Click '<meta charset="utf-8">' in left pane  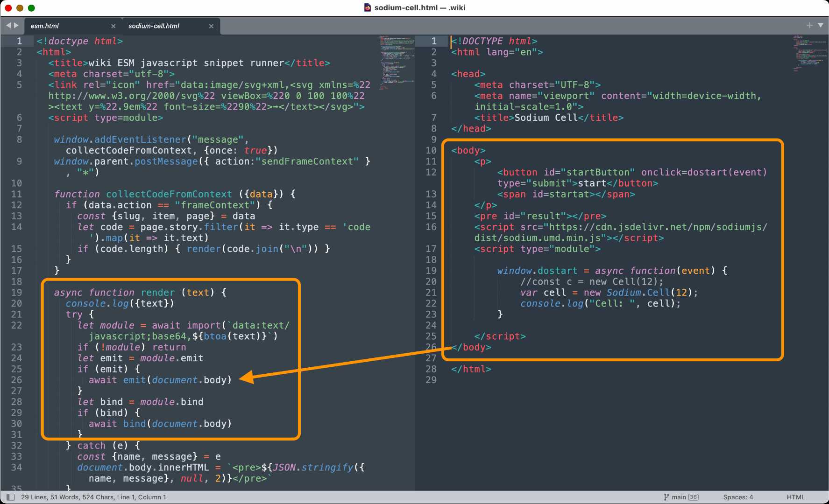pos(111,74)
